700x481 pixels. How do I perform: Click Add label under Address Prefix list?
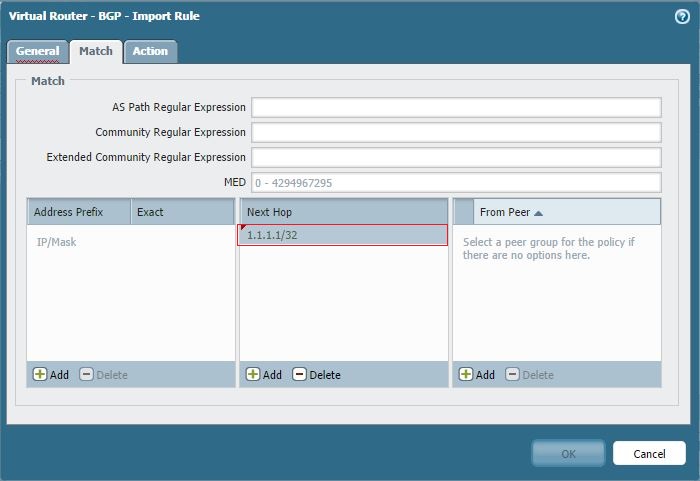pyautogui.click(x=59, y=375)
